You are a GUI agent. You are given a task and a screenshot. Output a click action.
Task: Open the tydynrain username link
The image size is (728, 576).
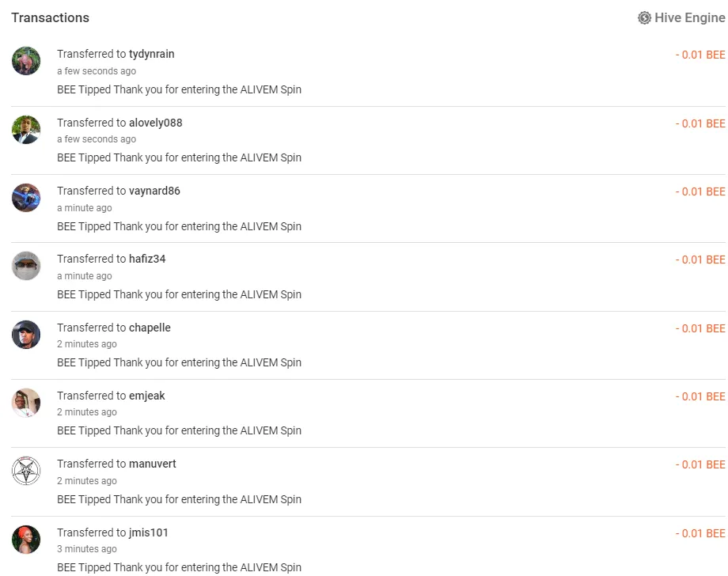coord(151,54)
